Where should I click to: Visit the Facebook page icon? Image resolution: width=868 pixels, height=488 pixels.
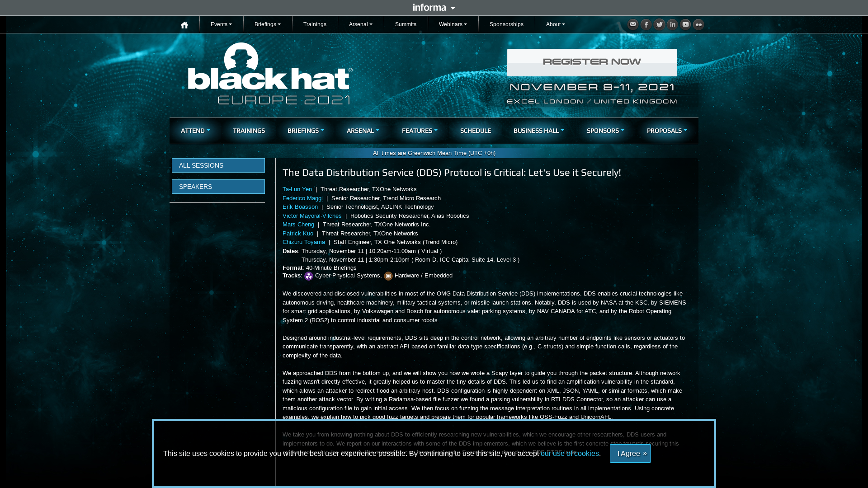(646, 24)
